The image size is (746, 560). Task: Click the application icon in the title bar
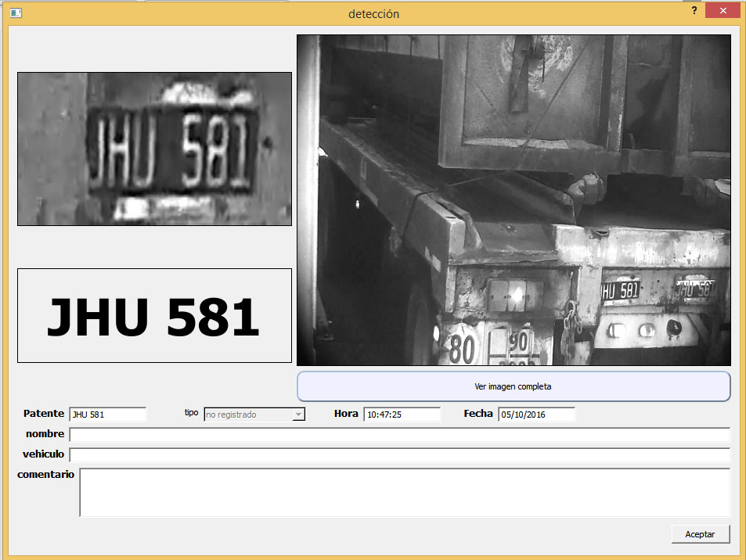[x=16, y=13]
